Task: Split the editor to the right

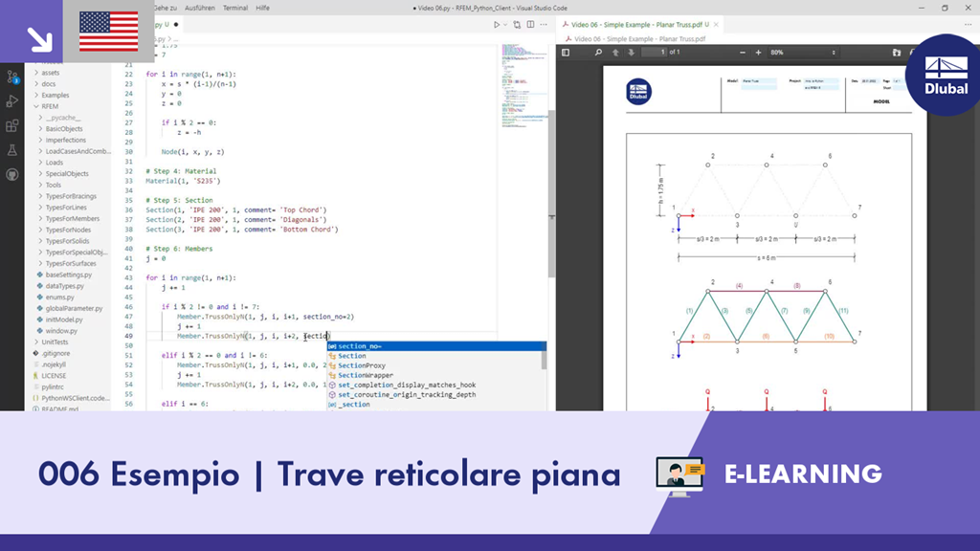Action: coord(530,24)
